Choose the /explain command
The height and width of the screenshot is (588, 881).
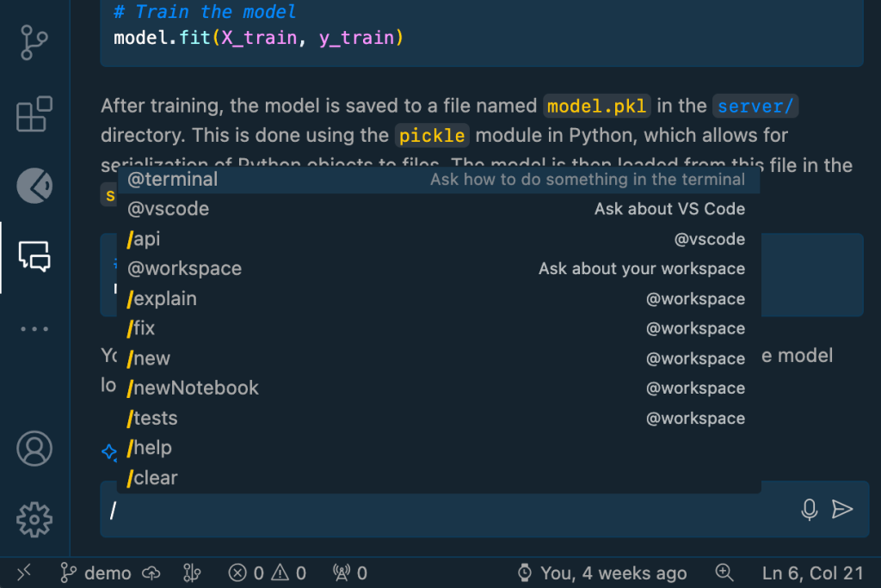point(161,298)
